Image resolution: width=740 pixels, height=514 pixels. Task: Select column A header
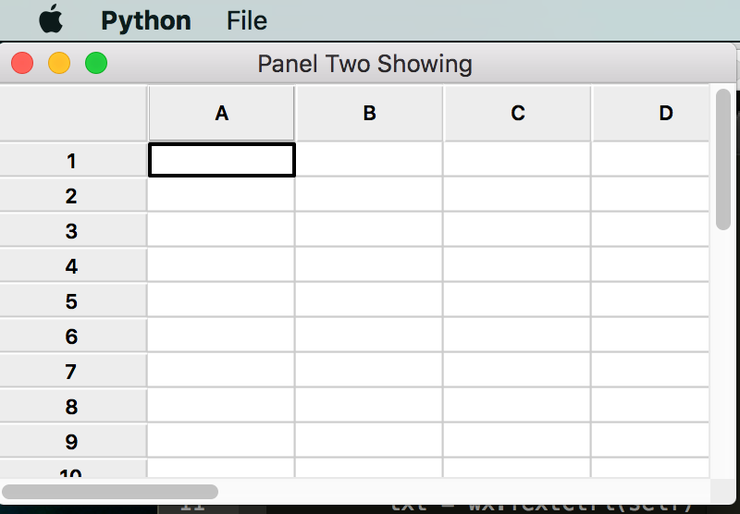(x=221, y=113)
